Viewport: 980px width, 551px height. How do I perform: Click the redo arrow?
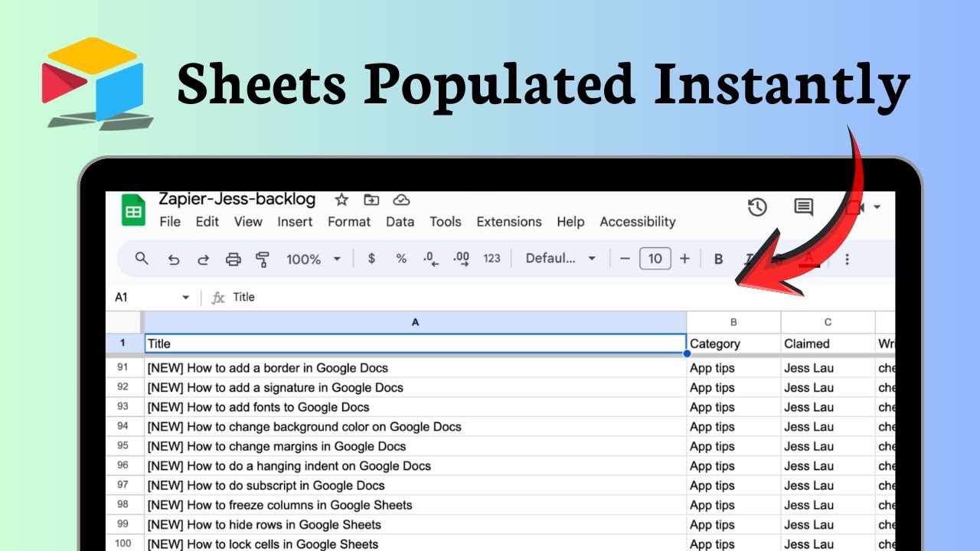203,259
